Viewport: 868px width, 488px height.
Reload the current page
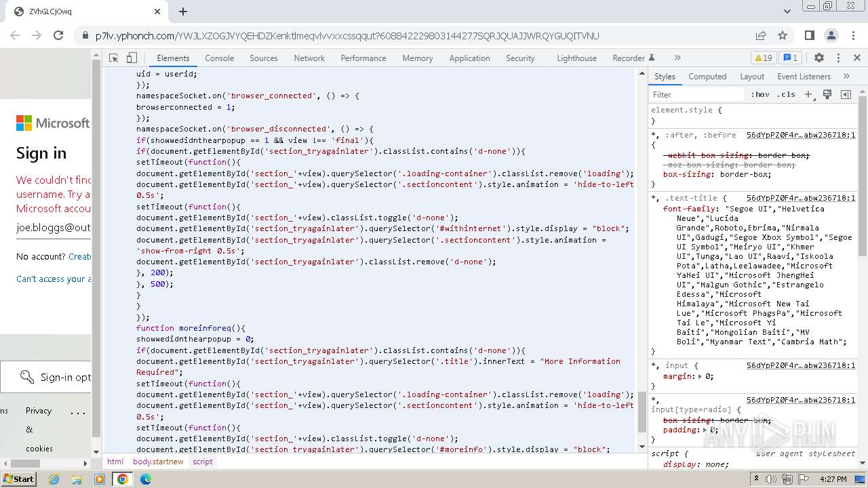[58, 36]
